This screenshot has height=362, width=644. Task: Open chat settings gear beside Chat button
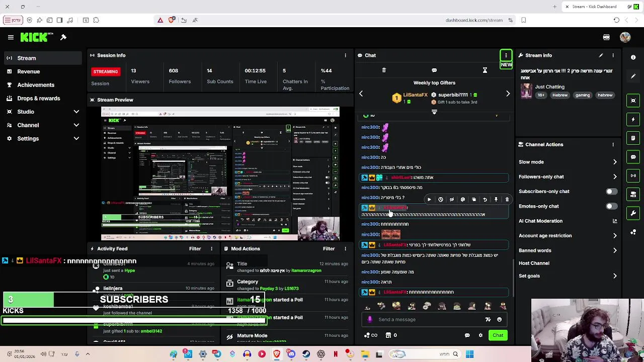(x=480, y=335)
